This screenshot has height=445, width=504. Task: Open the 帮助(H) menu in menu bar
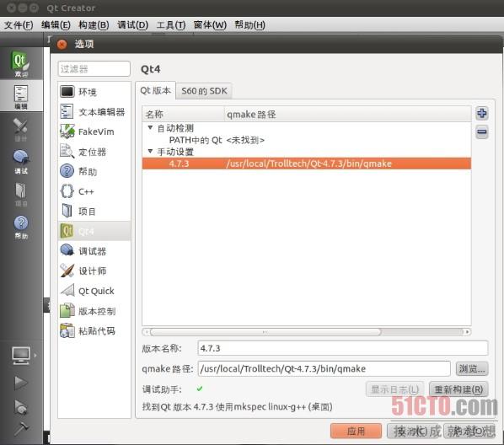249,25
